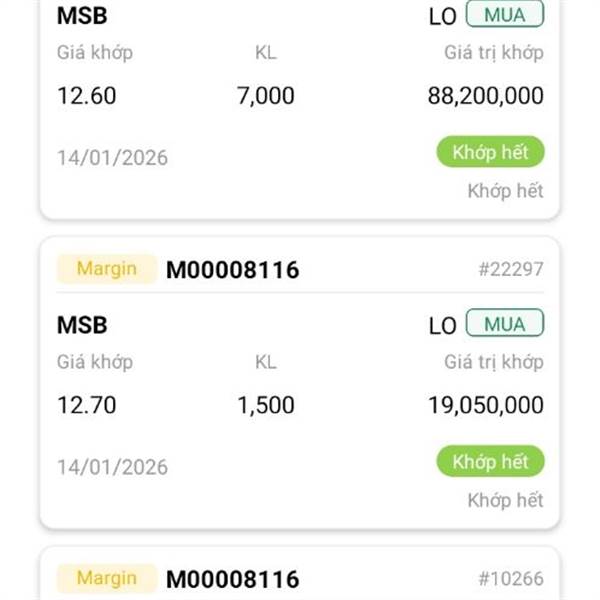Tap the MUA badge on 12.70 order

504,323
